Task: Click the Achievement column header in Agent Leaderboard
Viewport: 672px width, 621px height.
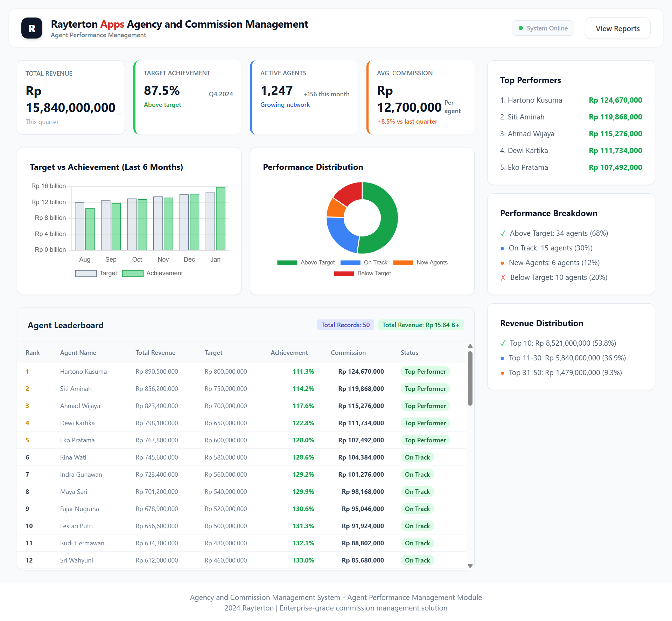Action: [289, 352]
